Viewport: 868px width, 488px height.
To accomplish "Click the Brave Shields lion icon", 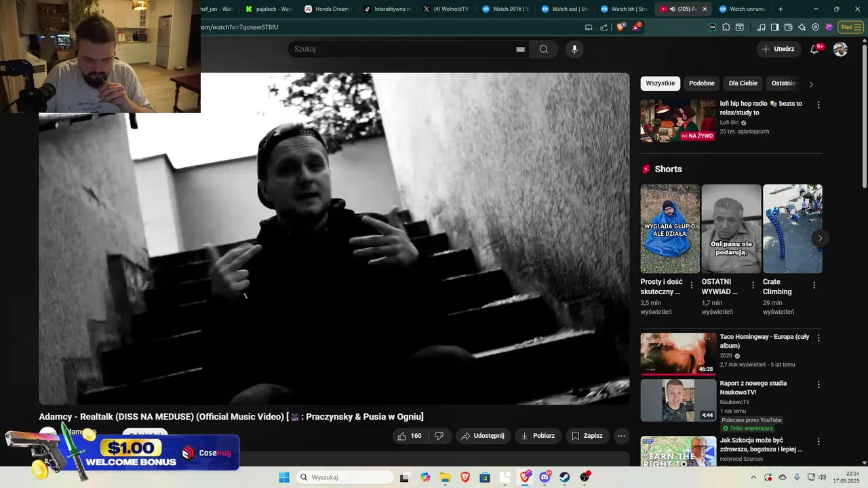I will [620, 27].
